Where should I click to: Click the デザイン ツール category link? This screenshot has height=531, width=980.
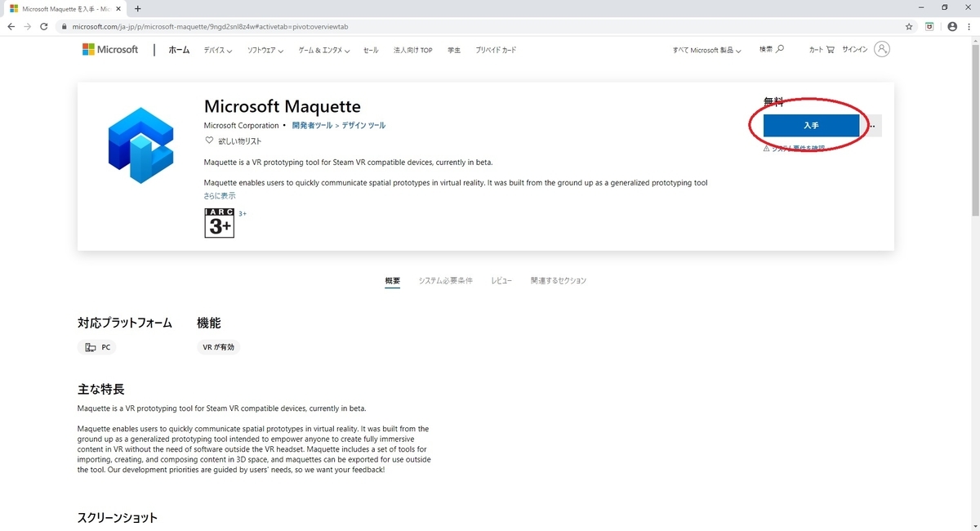click(x=364, y=126)
